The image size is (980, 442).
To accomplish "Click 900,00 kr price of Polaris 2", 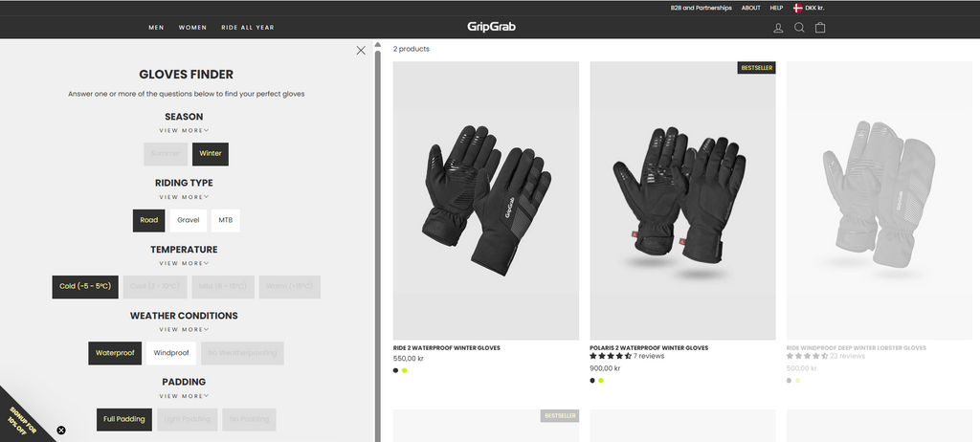I will coord(605,369).
